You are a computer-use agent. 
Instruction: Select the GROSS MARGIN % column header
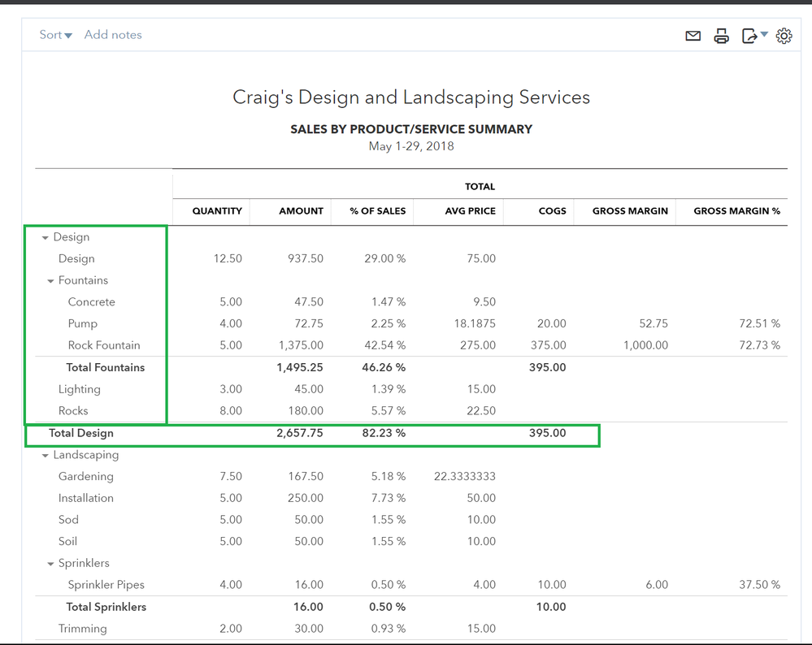(736, 211)
